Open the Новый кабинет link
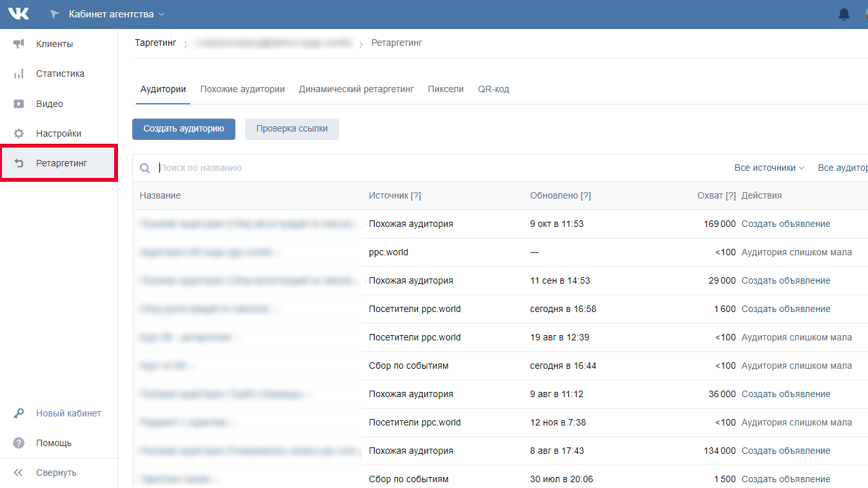The width and height of the screenshot is (868, 488). pos(68,413)
